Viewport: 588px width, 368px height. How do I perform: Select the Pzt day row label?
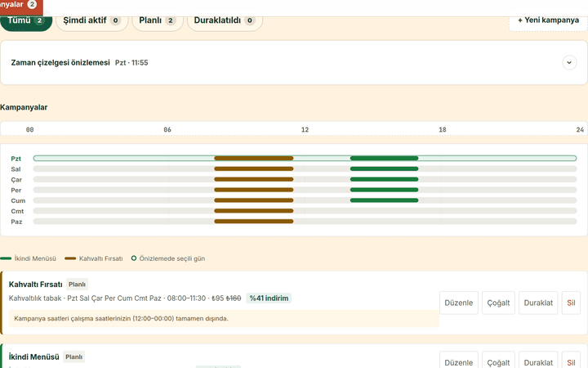pyautogui.click(x=16, y=159)
